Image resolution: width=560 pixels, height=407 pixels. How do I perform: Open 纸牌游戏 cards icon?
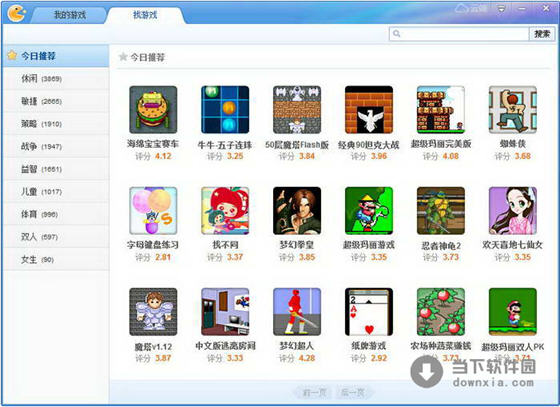pyautogui.click(x=369, y=312)
